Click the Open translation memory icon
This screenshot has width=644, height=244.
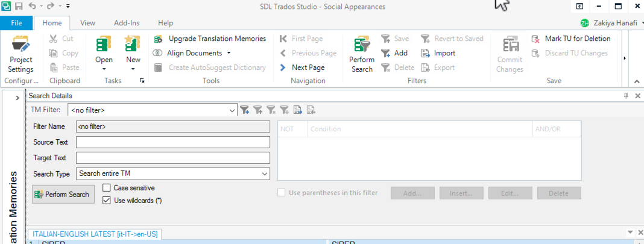pos(104,45)
